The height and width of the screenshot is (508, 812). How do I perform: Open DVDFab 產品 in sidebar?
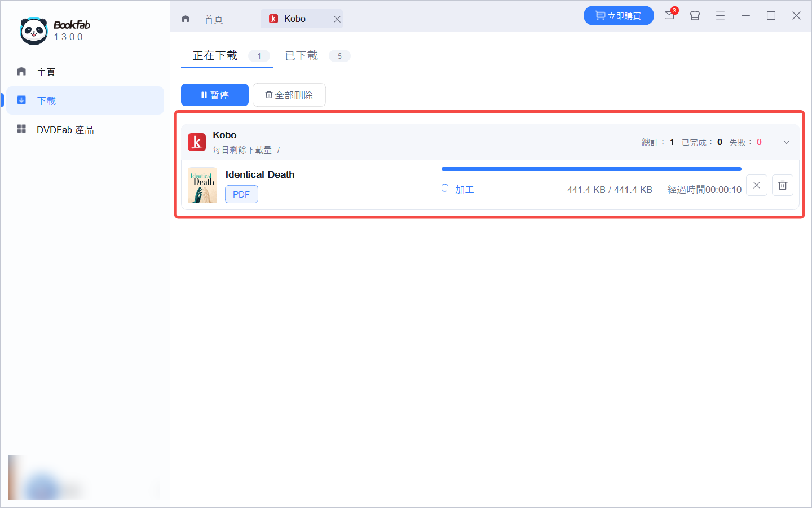[x=85, y=129]
